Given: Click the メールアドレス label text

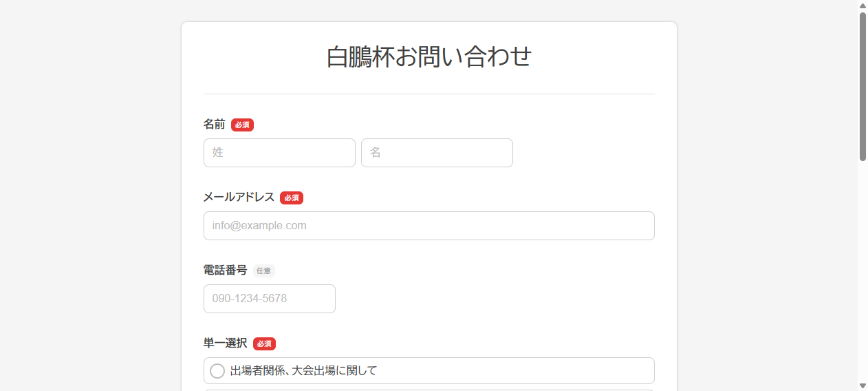Looking at the screenshot, I should point(239,198).
